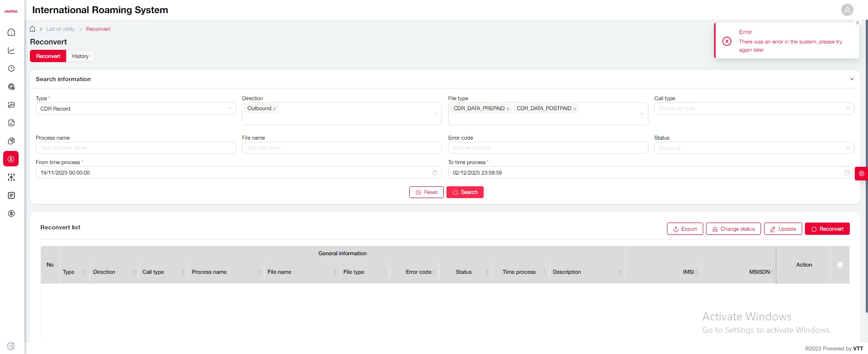This screenshot has height=354, width=868.
Task: Collapse the Search information panel
Action: 852,79
